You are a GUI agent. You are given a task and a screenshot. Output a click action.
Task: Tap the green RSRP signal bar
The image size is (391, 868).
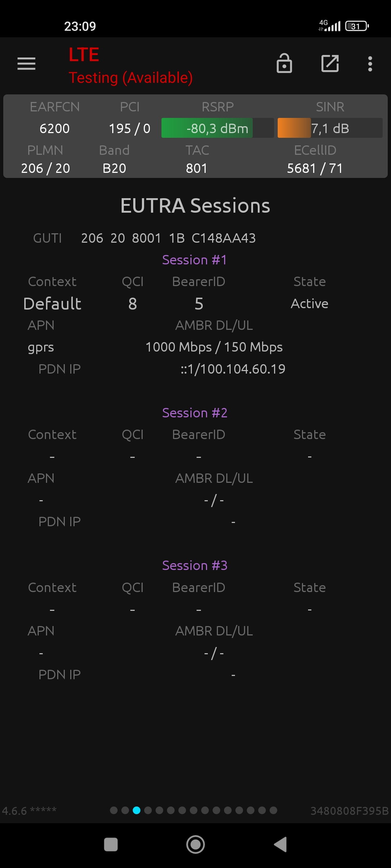pyautogui.click(x=207, y=128)
